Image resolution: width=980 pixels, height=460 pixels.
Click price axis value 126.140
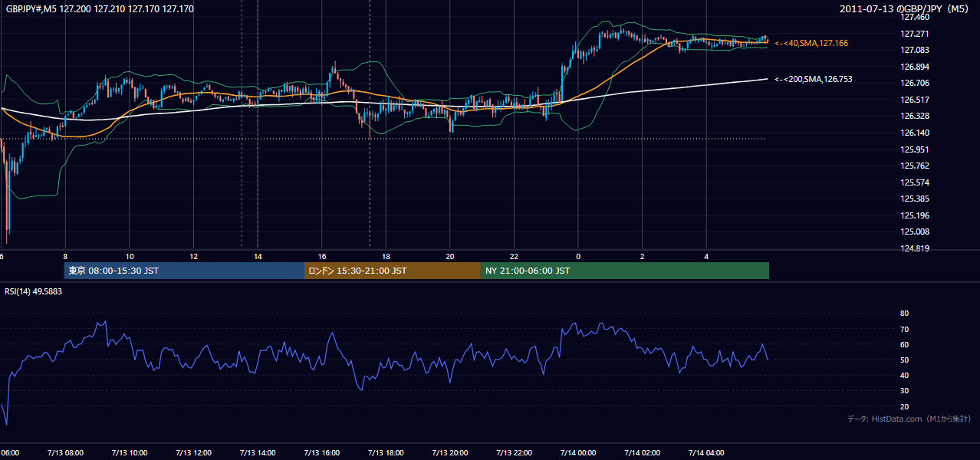coord(915,133)
